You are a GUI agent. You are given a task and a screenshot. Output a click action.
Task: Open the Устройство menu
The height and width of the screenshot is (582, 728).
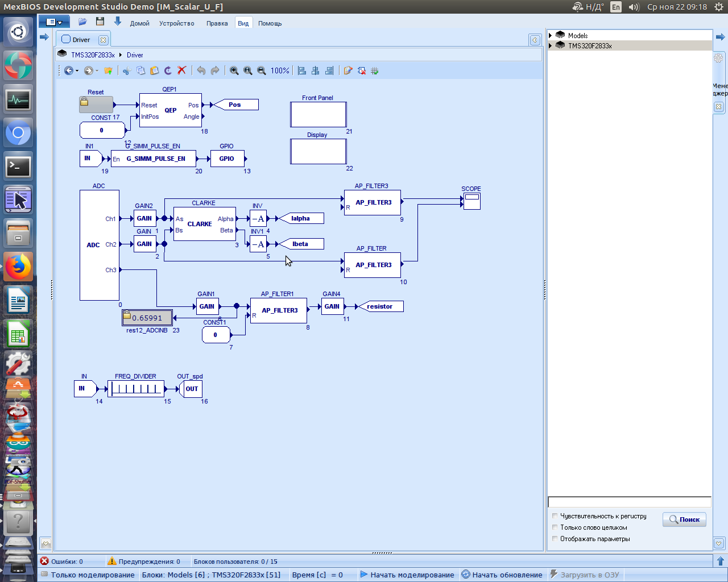click(x=176, y=23)
